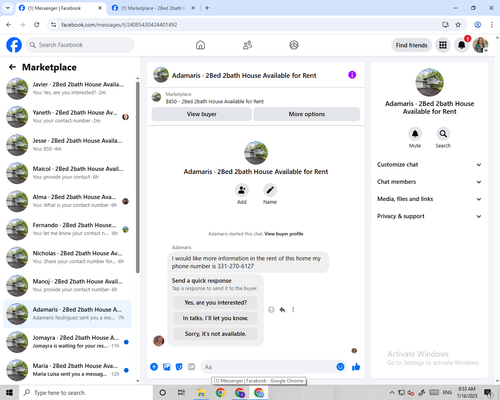The width and height of the screenshot is (500, 400).
Task: Click the conversation list scrollbar
Action: coord(138,177)
